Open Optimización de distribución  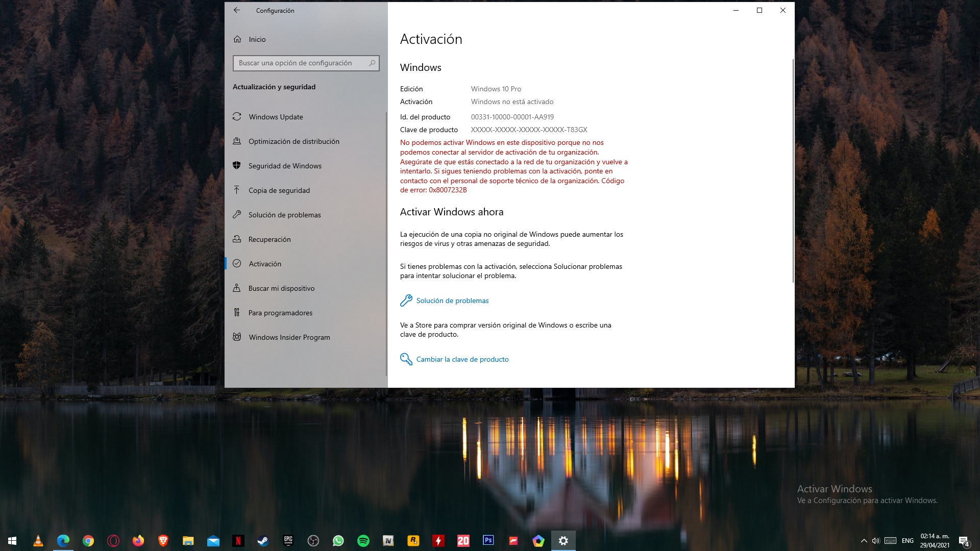[x=306, y=141]
